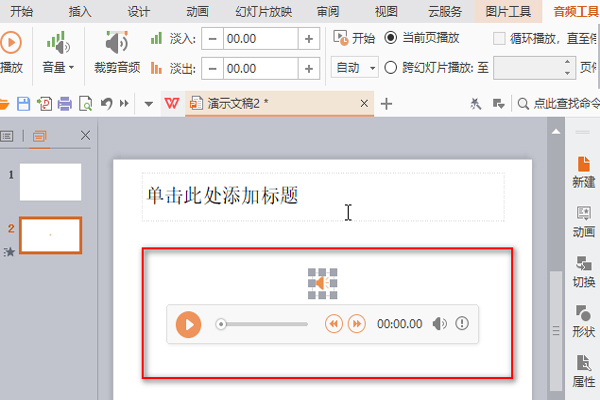Click the audio player volume speaker icon
This screenshot has height=400, width=600.
(439, 324)
